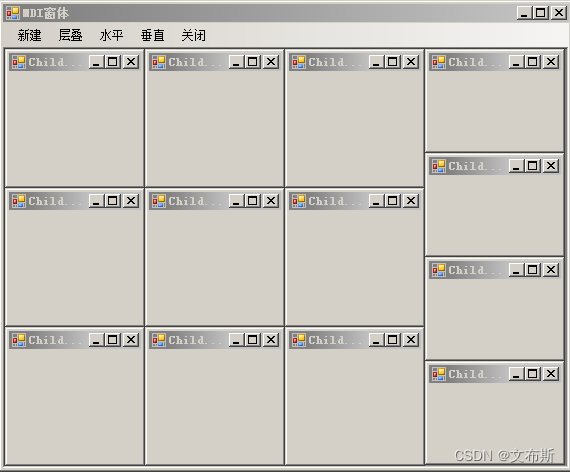Image resolution: width=570 pixels, height=472 pixels.
Task: Maximize the MDI窗体 main window
Action: pyautogui.click(x=541, y=13)
